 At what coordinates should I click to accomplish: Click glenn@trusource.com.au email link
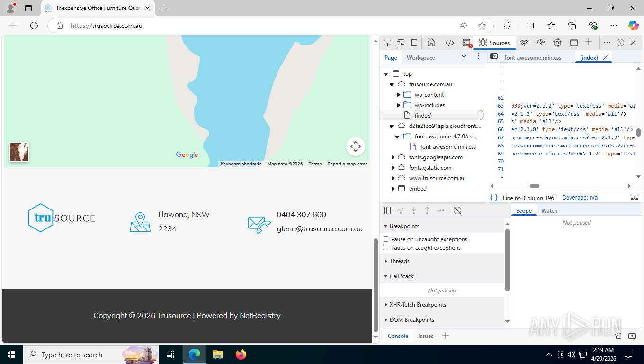320,228
